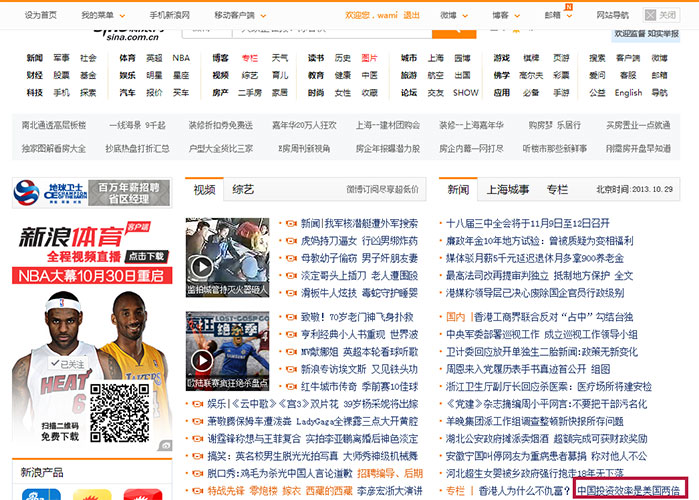Viewport: 699px width, 500px height.
Task: Click 微博订阅尽享超低价 link
Action: [x=382, y=190]
